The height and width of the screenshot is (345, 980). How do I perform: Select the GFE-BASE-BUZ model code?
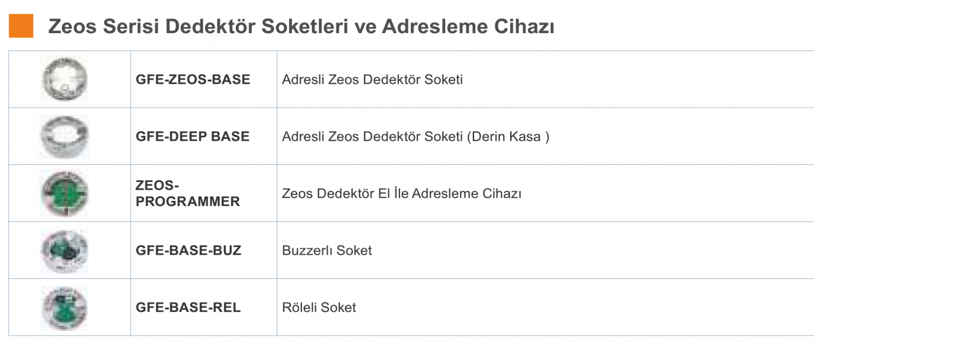[x=189, y=251]
